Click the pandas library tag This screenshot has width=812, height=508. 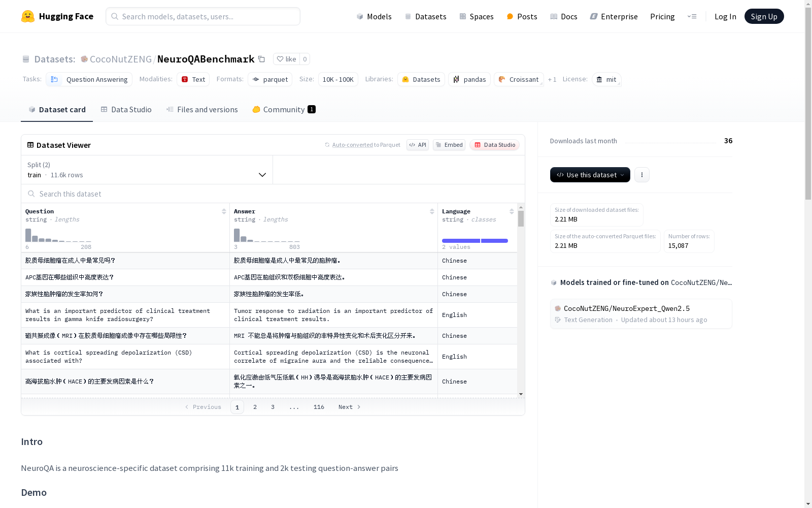[x=469, y=79]
